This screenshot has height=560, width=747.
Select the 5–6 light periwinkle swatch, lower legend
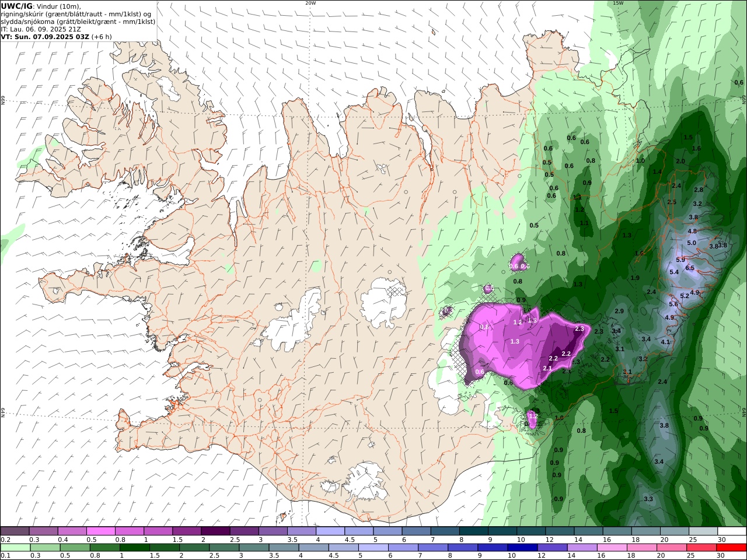[x=373, y=548]
